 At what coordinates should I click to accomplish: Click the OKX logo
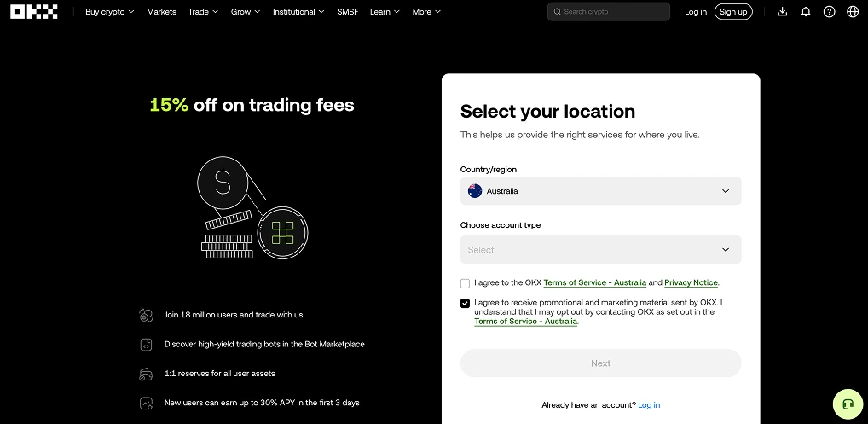34,12
